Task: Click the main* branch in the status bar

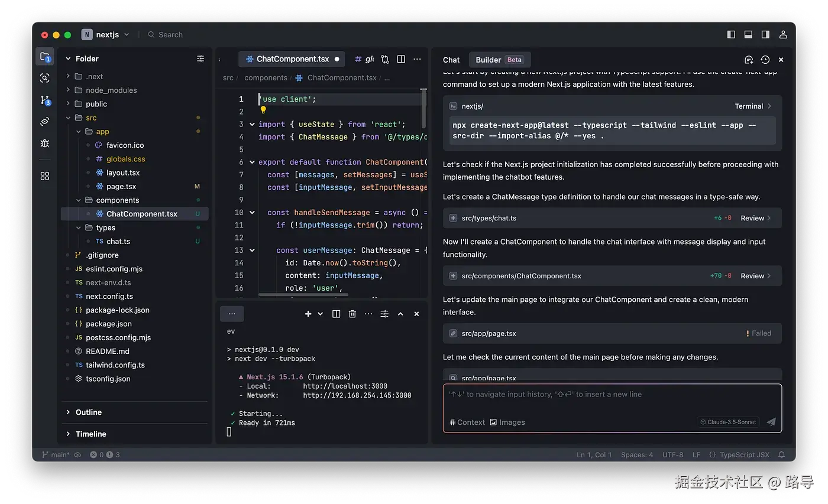Action: click(x=56, y=454)
